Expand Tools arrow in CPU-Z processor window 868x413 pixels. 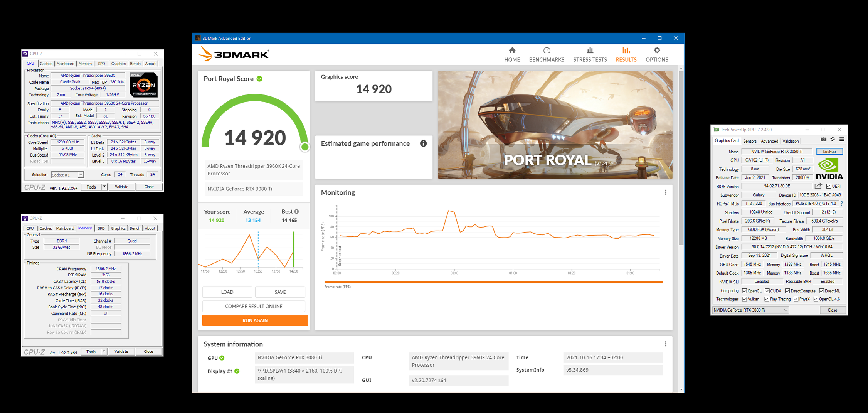tap(104, 187)
